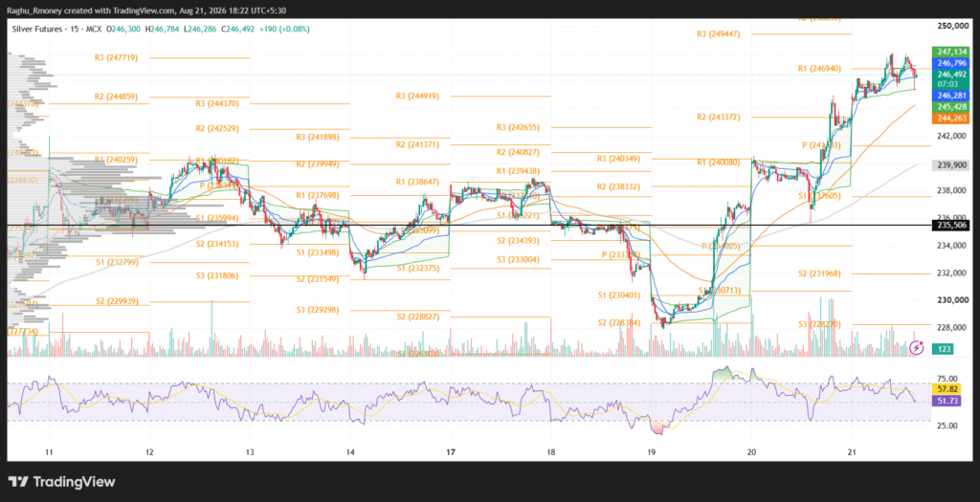This screenshot has width=980, height=502.
Task: Click the pivot label S2 (234393)
Action: [x=518, y=240]
